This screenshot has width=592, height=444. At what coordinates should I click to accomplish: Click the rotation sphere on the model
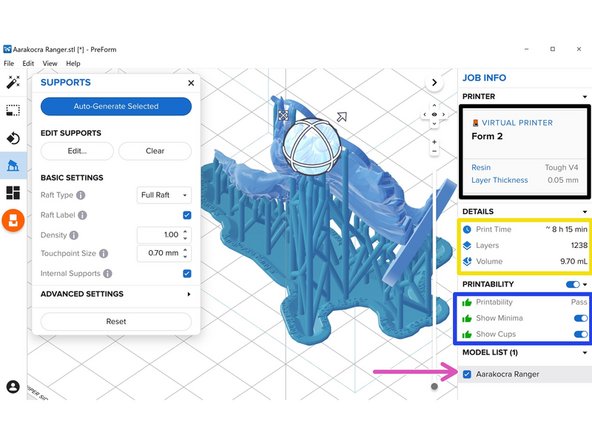(x=311, y=146)
